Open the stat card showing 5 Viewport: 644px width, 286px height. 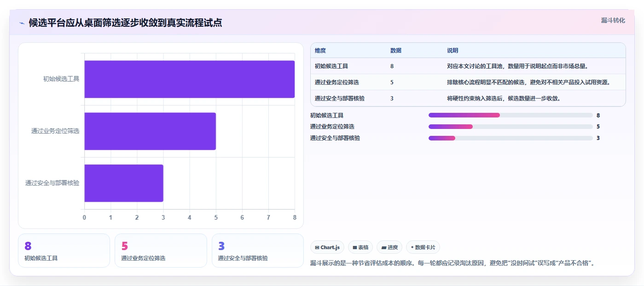[161, 251]
